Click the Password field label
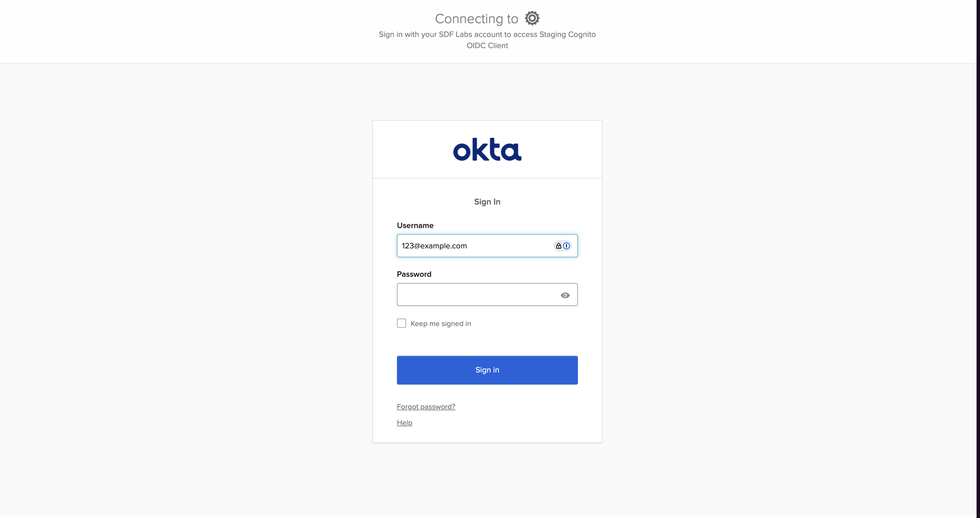The image size is (980, 518). (414, 274)
